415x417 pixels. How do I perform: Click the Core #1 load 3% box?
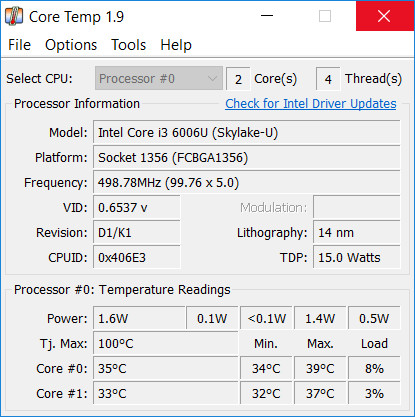pyautogui.click(x=374, y=394)
